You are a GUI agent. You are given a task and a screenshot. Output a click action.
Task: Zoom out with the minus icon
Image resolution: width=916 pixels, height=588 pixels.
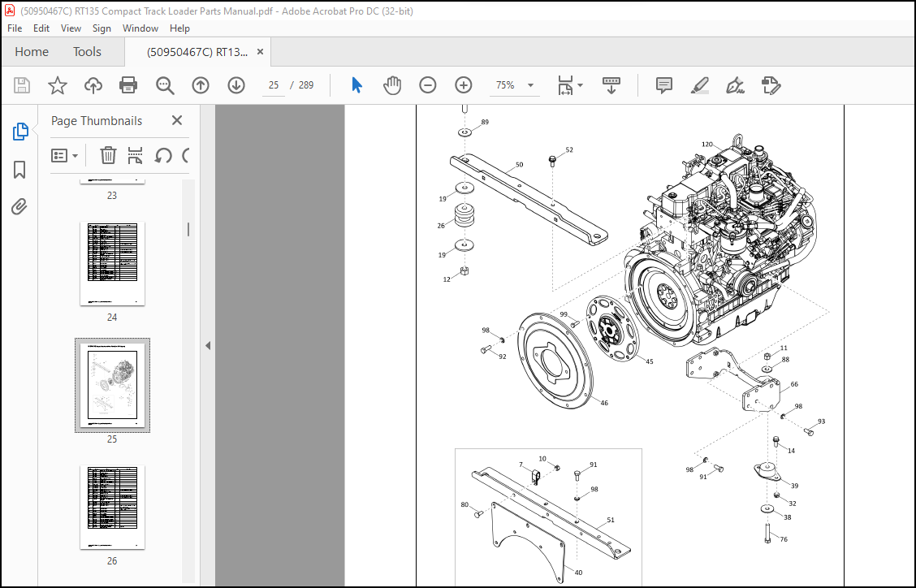point(428,85)
